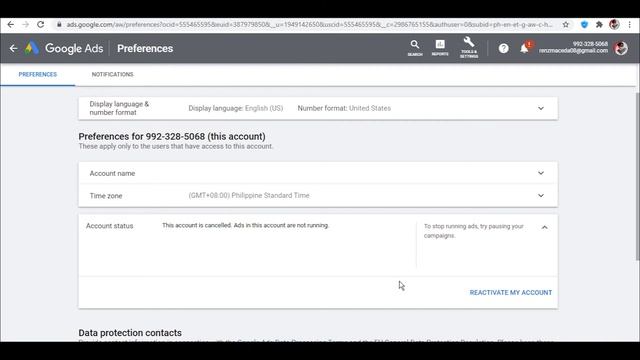
Task: Click the account email in header
Action: click(x=573, y=51)
